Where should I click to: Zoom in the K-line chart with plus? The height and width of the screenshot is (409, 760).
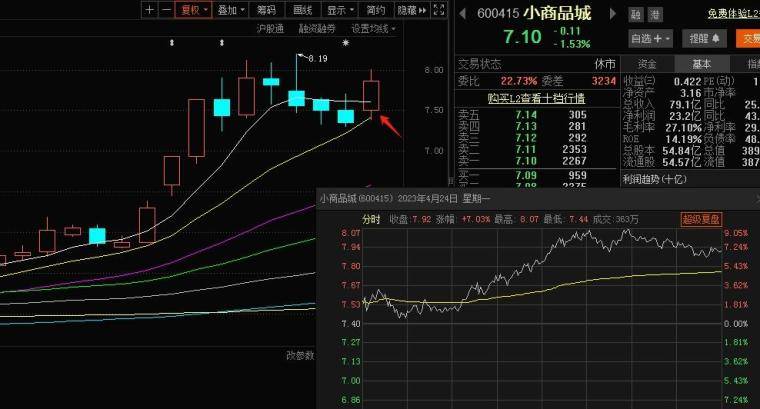click(x=149, y=10)
